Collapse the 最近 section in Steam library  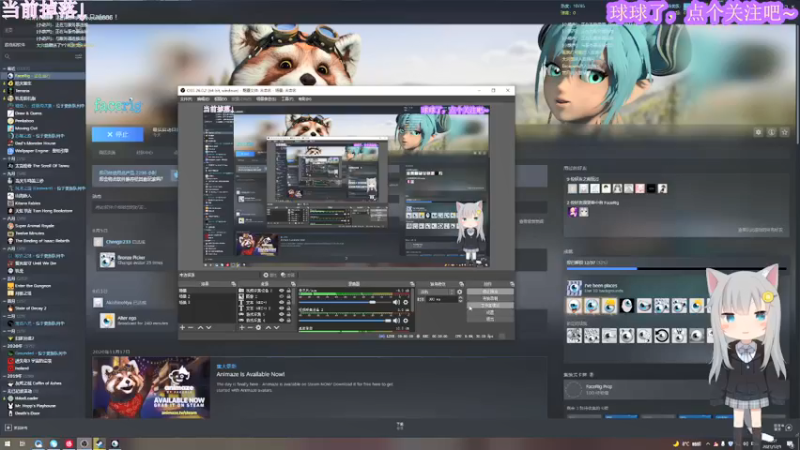click(5, 68)
